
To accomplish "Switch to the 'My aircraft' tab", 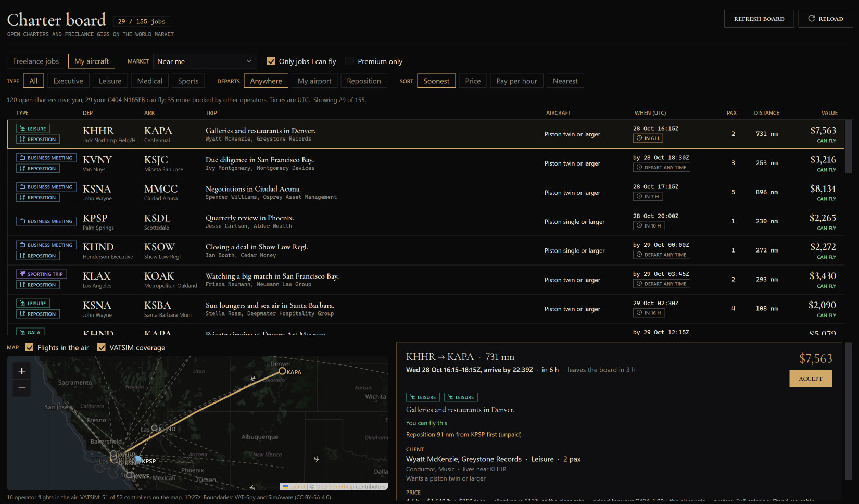I will [92, 61].
